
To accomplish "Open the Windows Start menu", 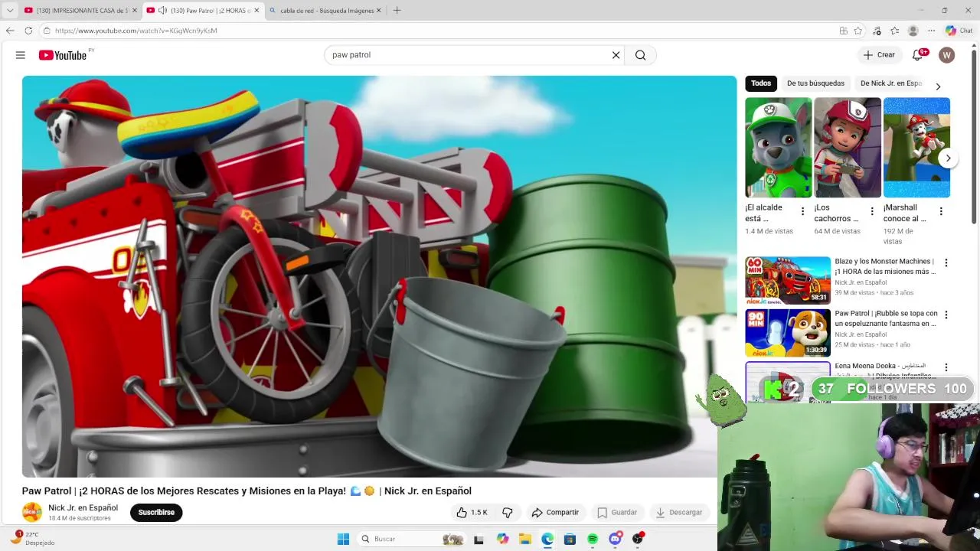I will click(x=343, y=539).
